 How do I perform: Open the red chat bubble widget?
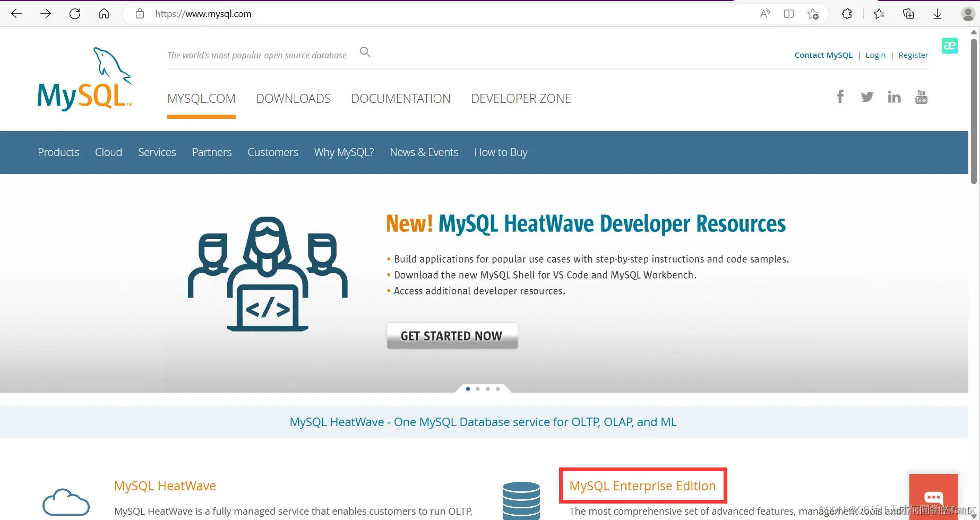pos(933,496)
